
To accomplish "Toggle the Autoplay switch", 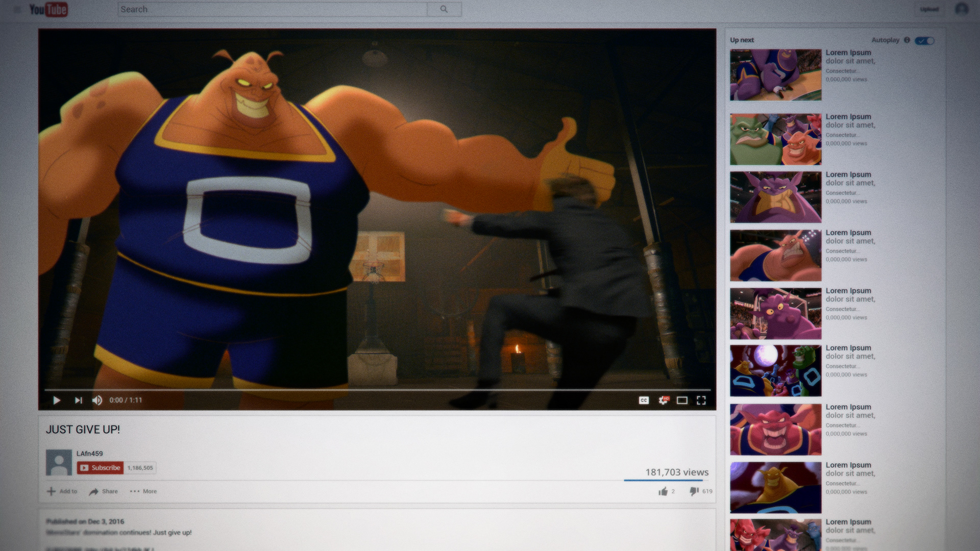I will [924, 40].
